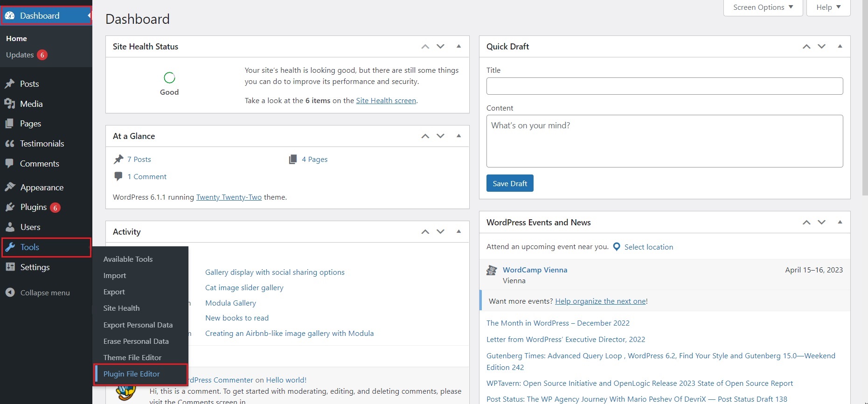Click the page vertical scrollbar
The height and width of the screenshot is (404, 868).
coord(865,98)
